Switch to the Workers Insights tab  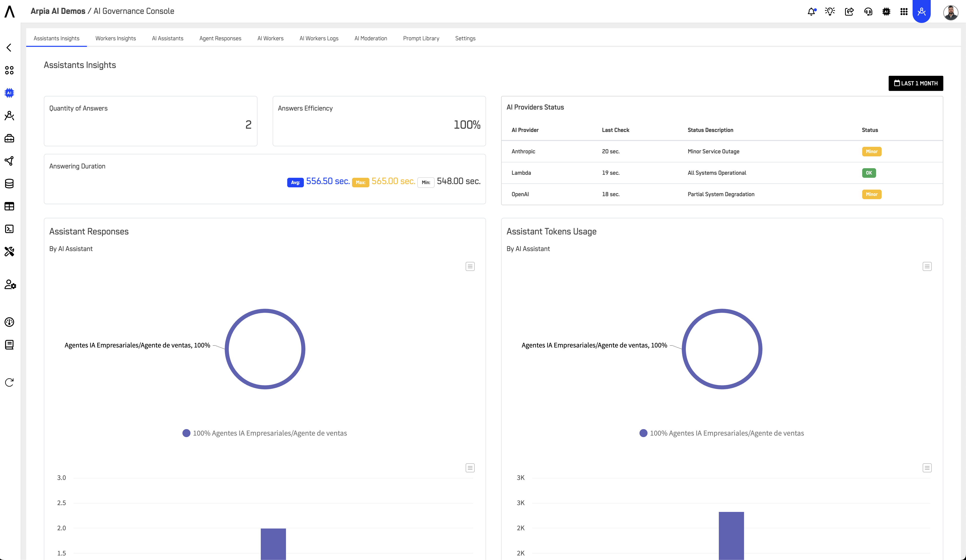tap(115, 38)
